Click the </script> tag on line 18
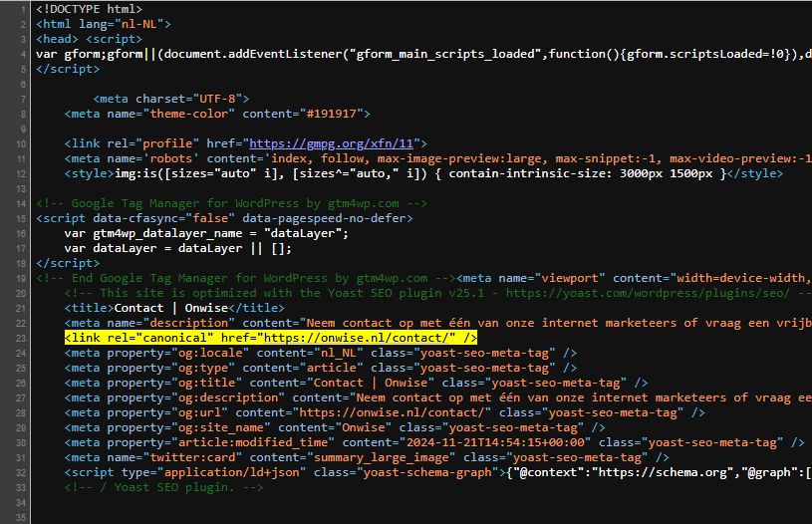 click(x=68, y=264)
